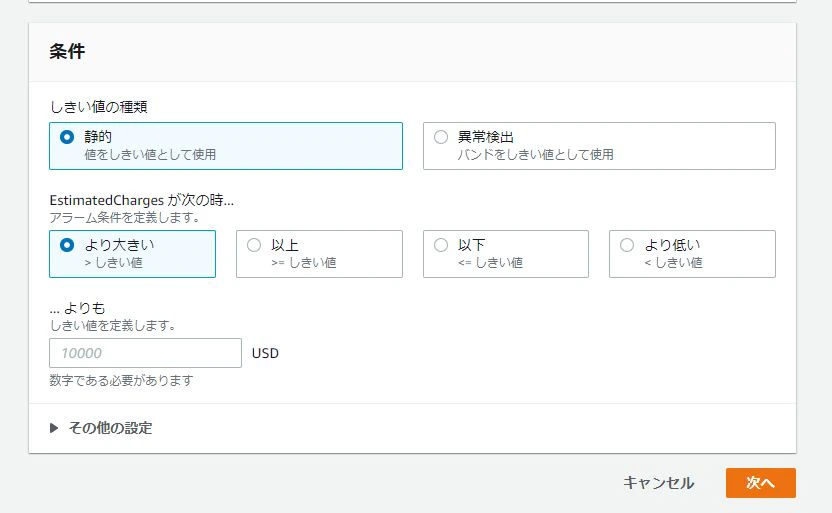Expand the その他の設定 section
The height and width of the screenshot is (513, 832).
pos(101,428)
